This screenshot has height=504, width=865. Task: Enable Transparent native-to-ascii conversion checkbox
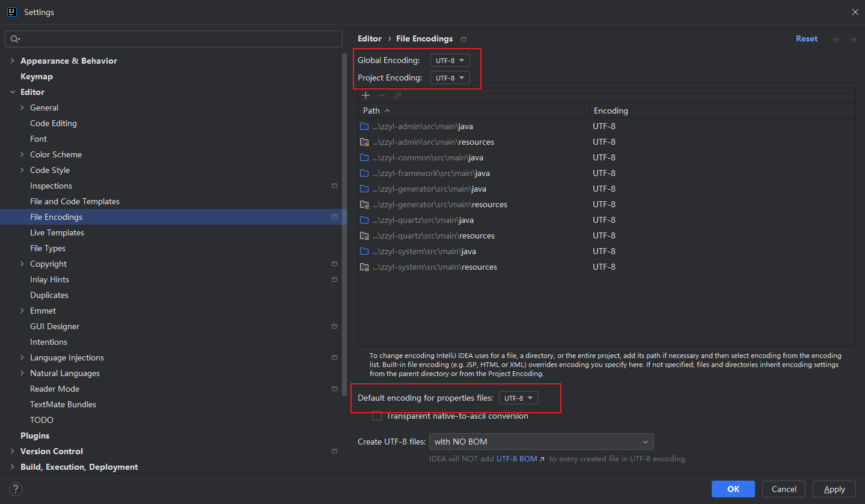pyautogui.click(x=377, y=416)
